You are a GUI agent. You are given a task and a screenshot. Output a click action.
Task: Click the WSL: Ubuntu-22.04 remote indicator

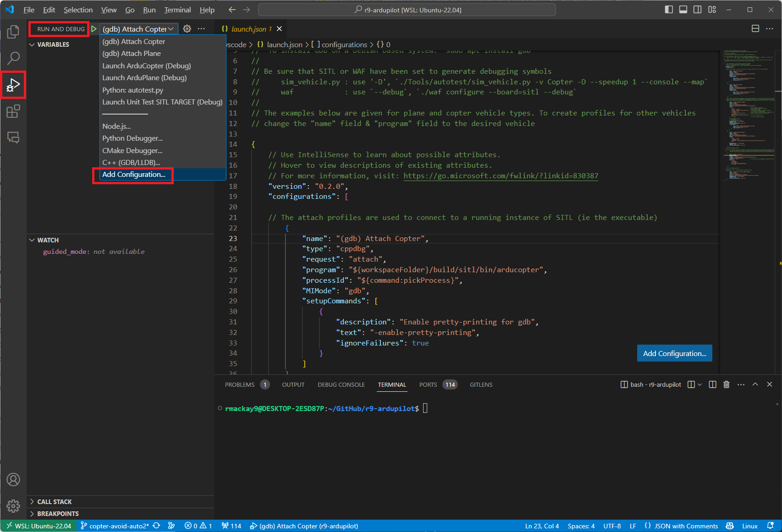[x=39, y=526]
